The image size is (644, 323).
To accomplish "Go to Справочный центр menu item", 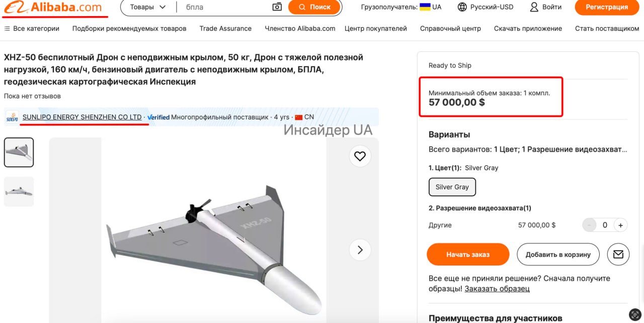I will (x=450, y=29).
